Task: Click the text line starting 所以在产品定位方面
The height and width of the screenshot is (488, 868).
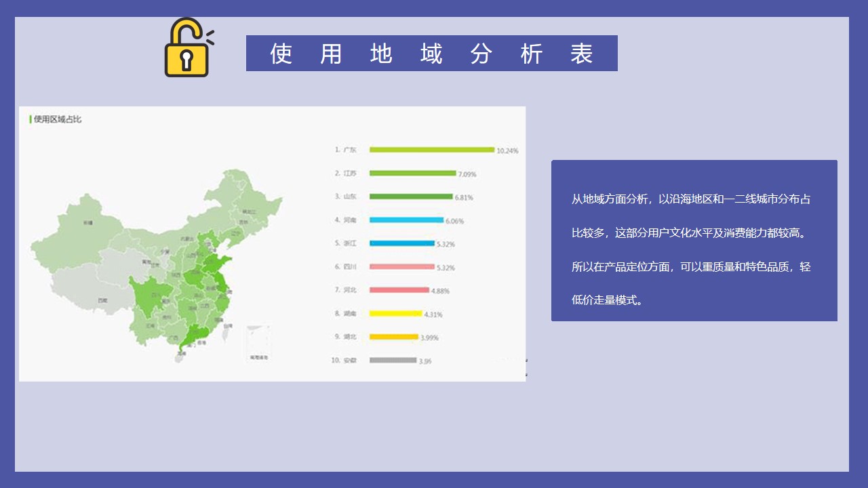Action: coord(691,266)
